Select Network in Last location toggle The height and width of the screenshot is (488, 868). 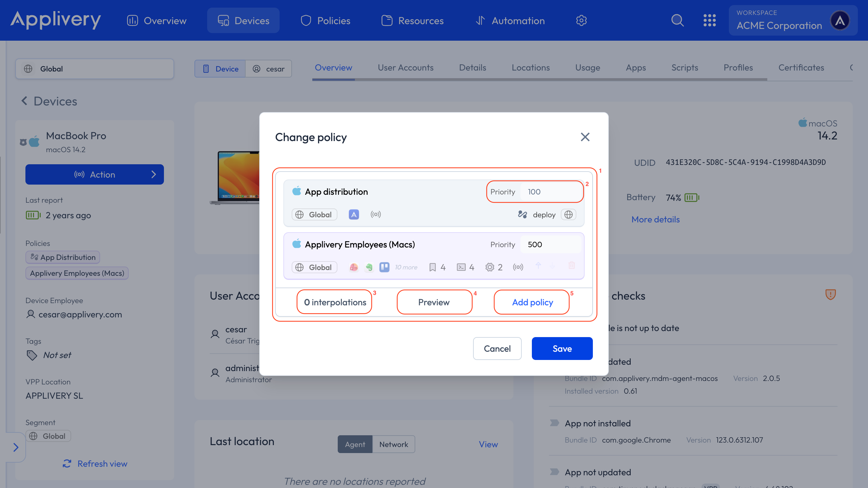tap(393, 444)
